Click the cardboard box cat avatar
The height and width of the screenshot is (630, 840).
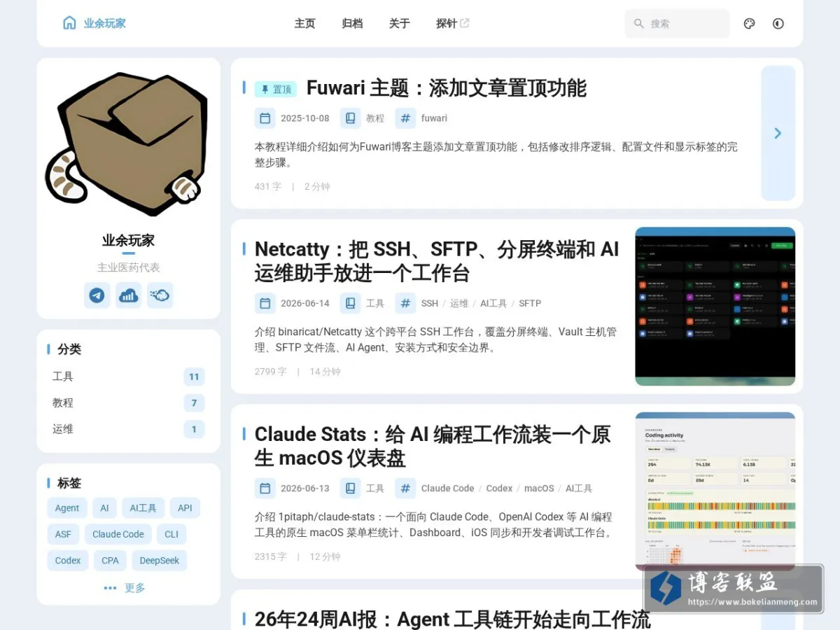tap(129, 145)
